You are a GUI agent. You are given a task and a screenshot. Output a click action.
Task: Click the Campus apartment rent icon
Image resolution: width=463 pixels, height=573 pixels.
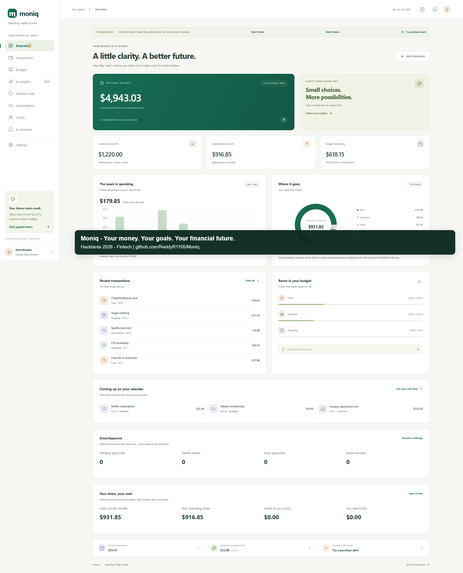(x=322, y=409)
